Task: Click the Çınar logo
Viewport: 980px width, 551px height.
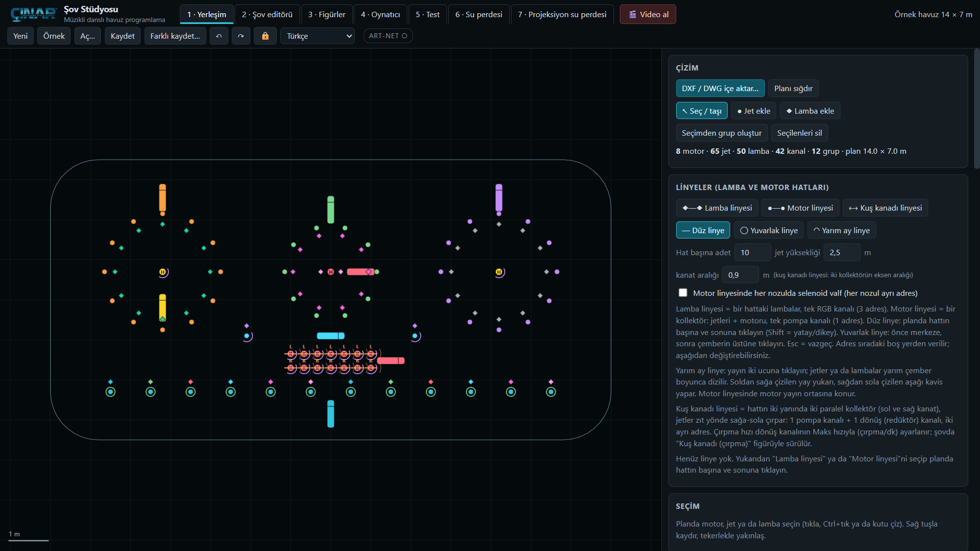Action: pos(33,14)
